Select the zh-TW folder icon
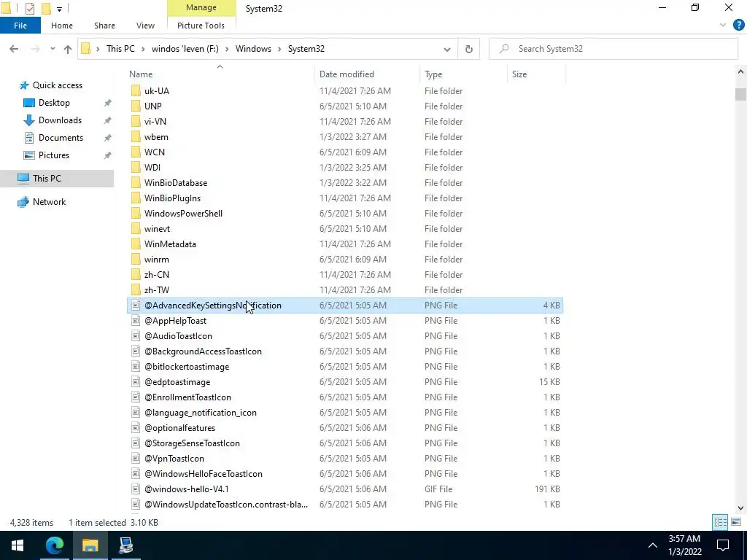Image resolution: width=747 pixels, height=560 pixels. [136, 290]
